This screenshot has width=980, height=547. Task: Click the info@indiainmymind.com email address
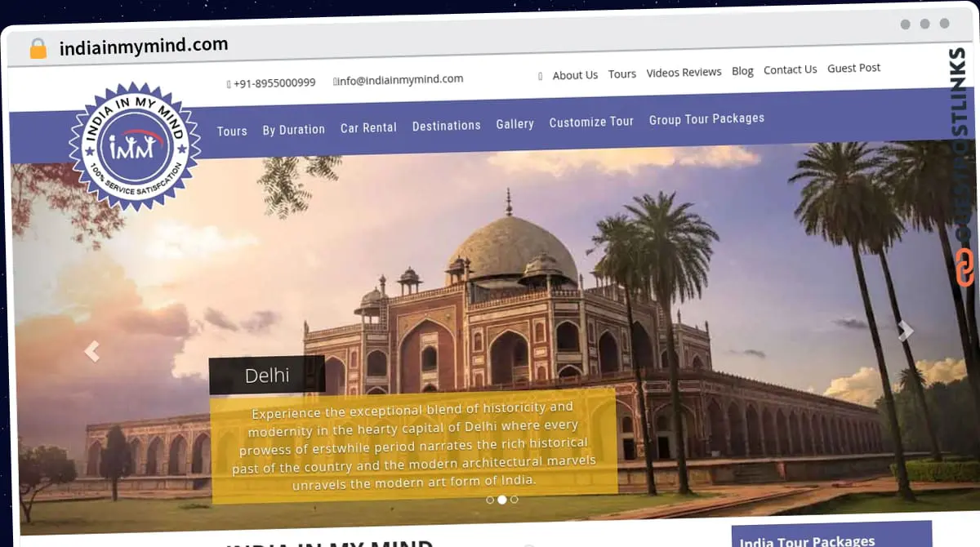401,79
